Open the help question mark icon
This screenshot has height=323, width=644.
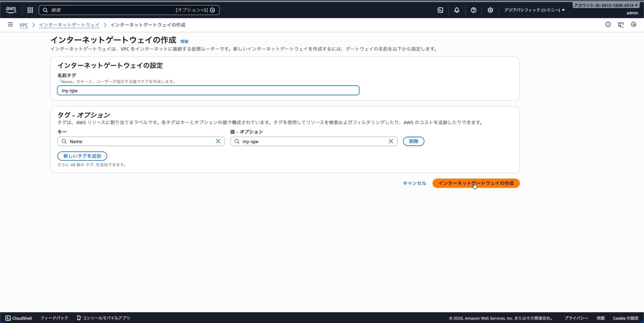[473, 10]
